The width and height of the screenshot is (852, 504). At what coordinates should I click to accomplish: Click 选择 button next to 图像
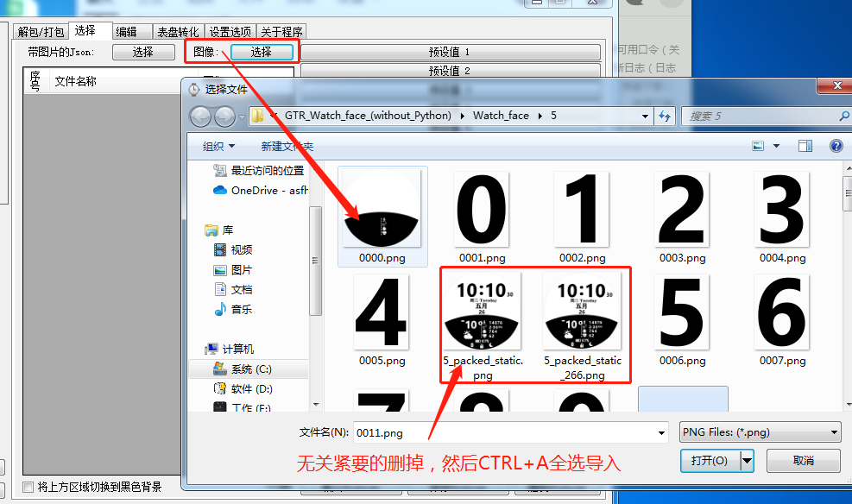[262, 52]
